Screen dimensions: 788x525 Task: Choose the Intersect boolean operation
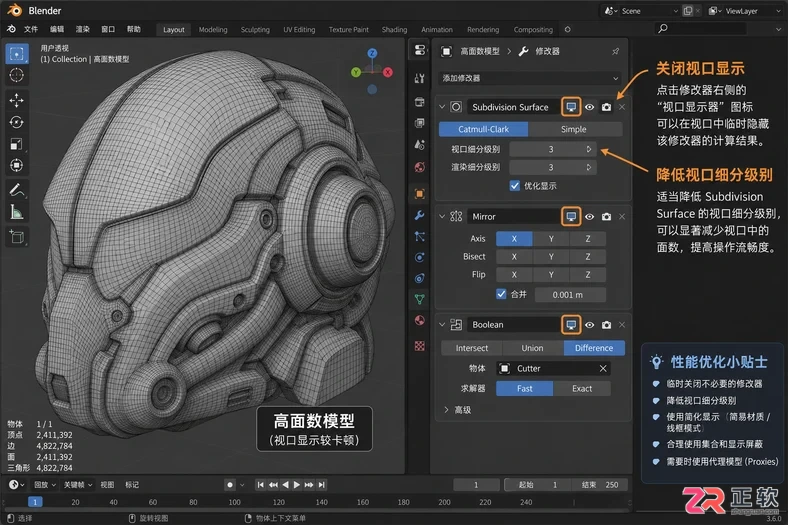pyautogui.click(x=472, y=348)
